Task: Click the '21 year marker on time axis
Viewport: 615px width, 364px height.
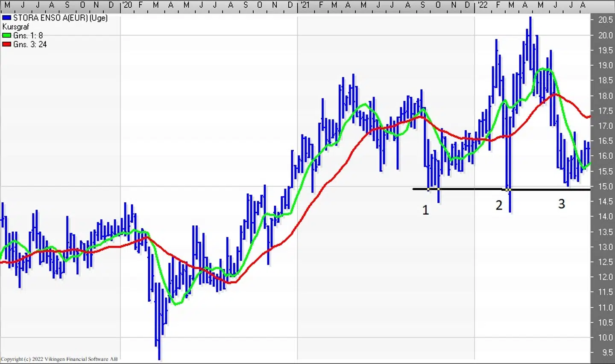Action: point(305,5)
